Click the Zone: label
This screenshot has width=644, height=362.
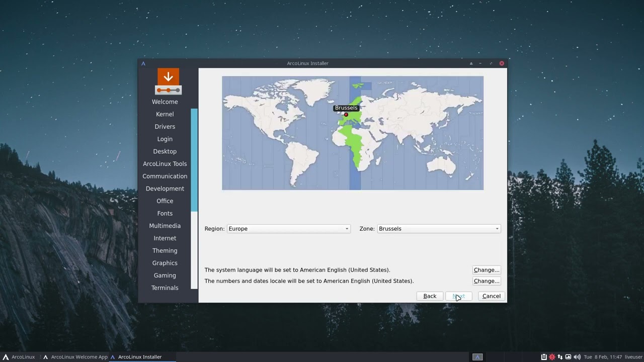click(367, 229)
